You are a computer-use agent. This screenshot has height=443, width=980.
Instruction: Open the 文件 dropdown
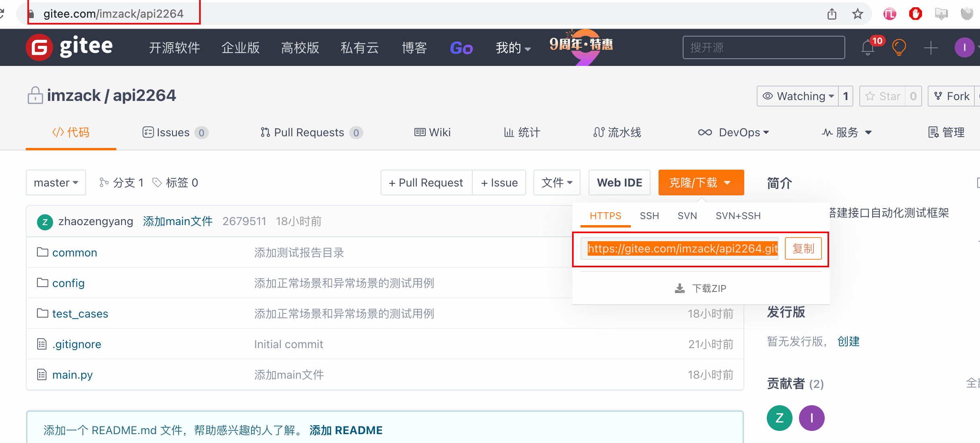557,183
